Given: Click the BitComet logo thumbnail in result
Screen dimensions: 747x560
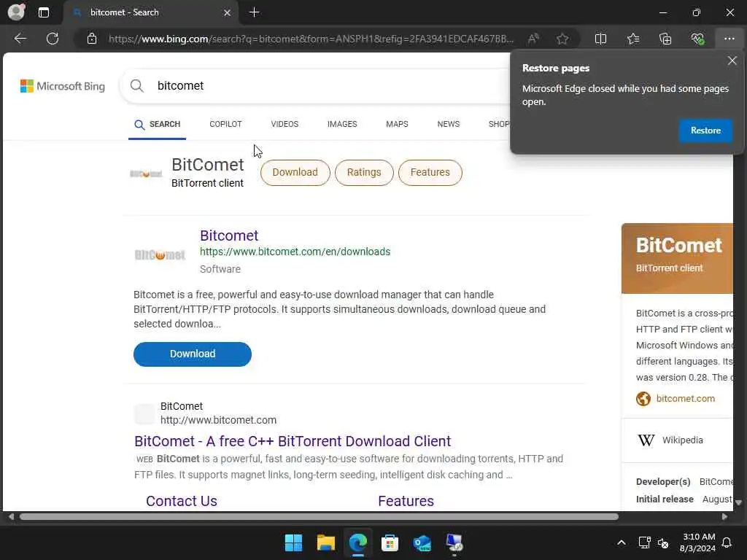Looking at the screenshot, I should (x=160, y=255).
